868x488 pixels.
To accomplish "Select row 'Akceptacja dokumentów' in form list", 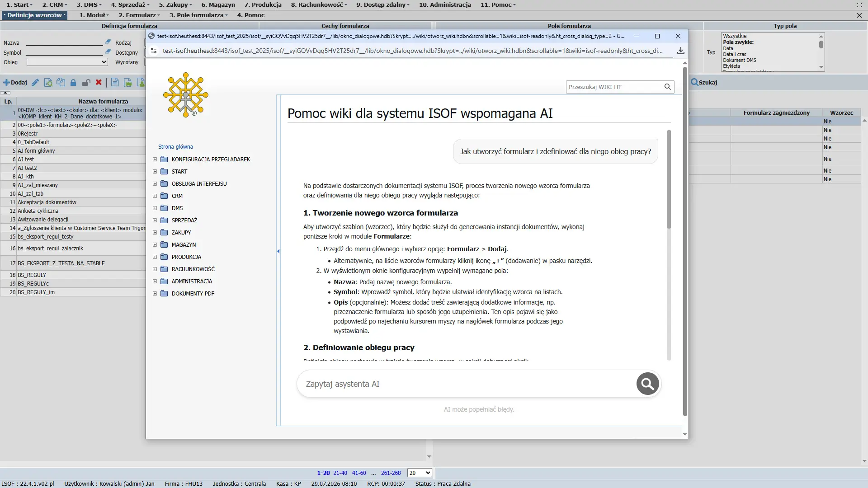I will (x=73, y=202).
